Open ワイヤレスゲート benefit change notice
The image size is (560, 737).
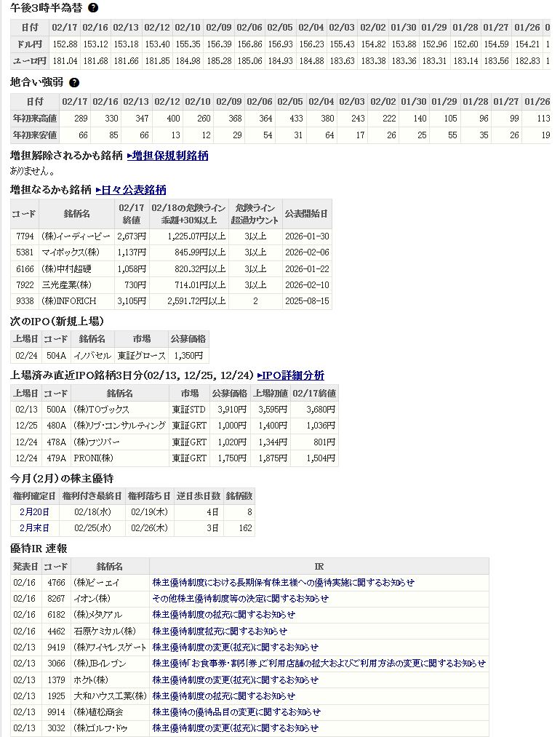[235, 648]
